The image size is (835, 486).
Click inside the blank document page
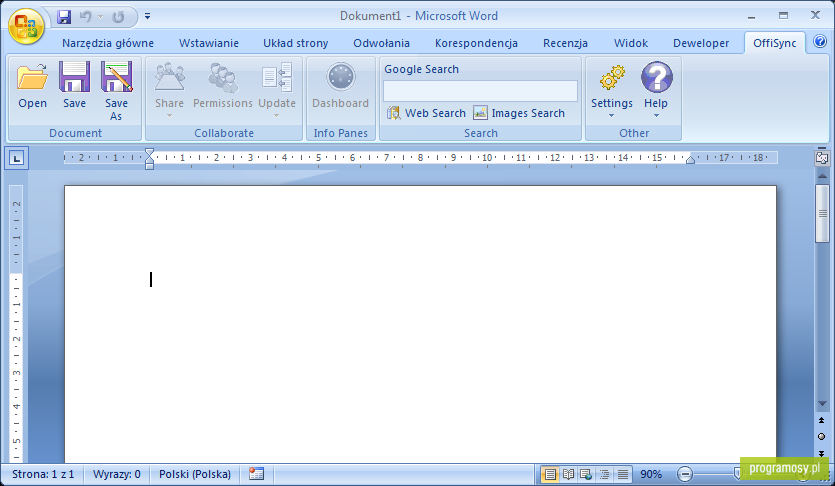point(420,324)
